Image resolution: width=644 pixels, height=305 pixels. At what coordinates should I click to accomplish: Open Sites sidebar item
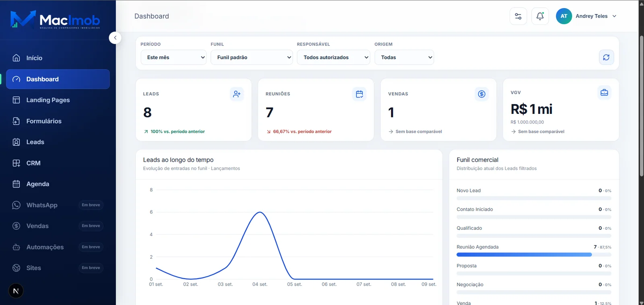[58, 268]
